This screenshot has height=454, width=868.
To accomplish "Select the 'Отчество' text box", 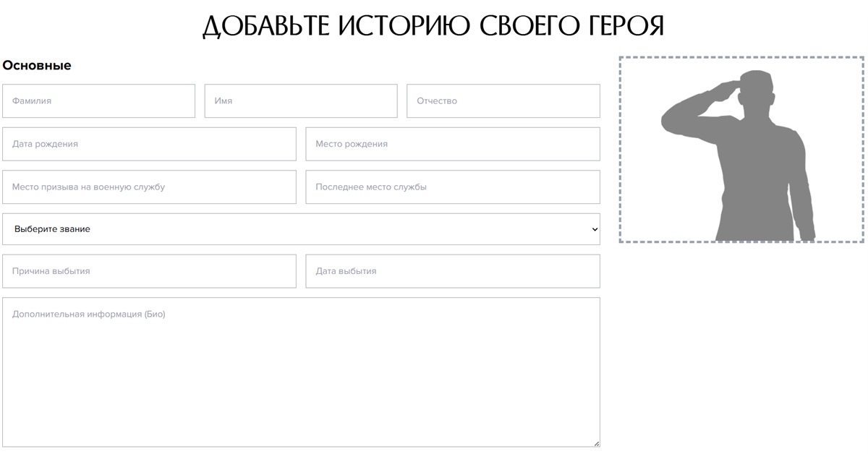I will pyautogui.click(x=503, y=101).
